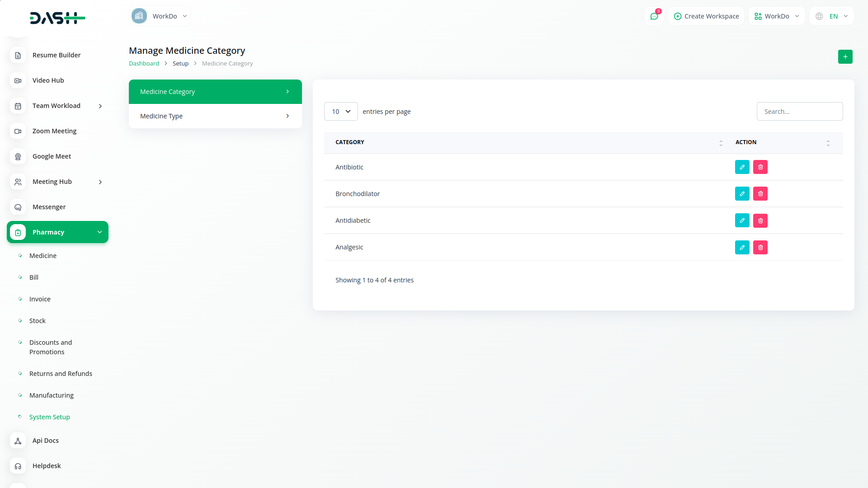The image size is (868, 488).
Task: Switch to the Medicine Type tab
Action: (215, 116)
